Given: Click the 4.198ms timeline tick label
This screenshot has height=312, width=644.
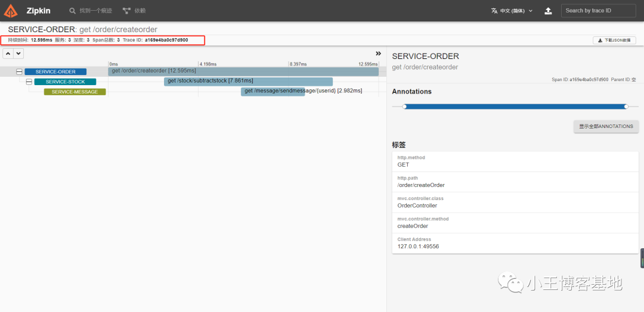Looking at the screenshot, I should click(x=208, y=64).
